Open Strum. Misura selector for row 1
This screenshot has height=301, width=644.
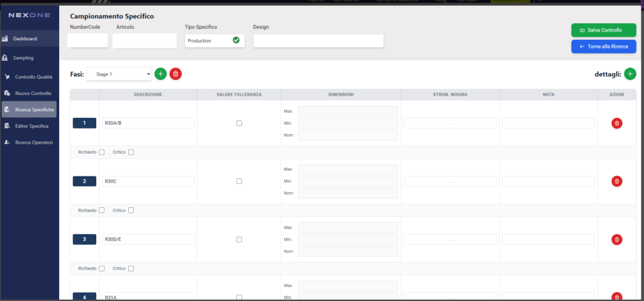tap(450, 123)
